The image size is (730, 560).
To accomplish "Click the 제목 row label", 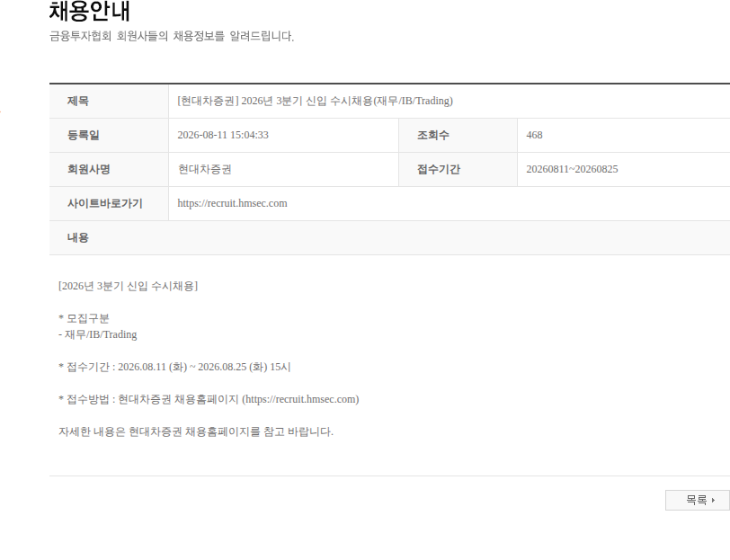I will tap(78, 101).
